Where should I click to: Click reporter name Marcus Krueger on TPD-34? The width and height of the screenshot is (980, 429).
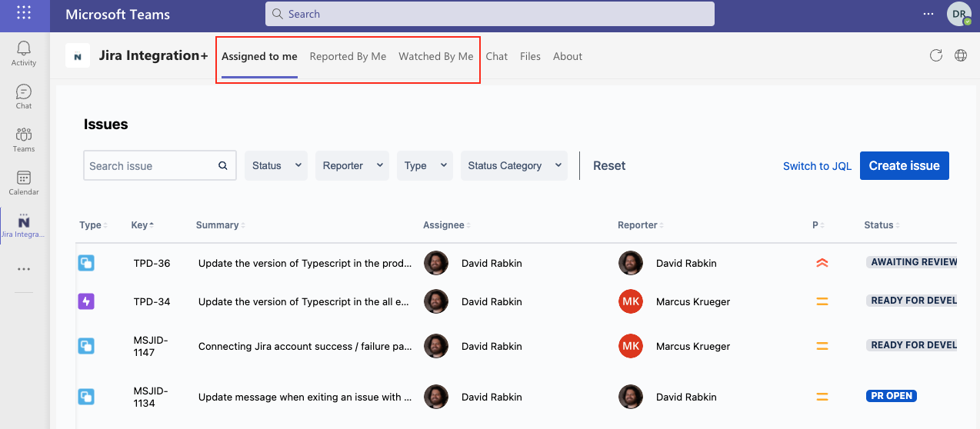[693, 301]
